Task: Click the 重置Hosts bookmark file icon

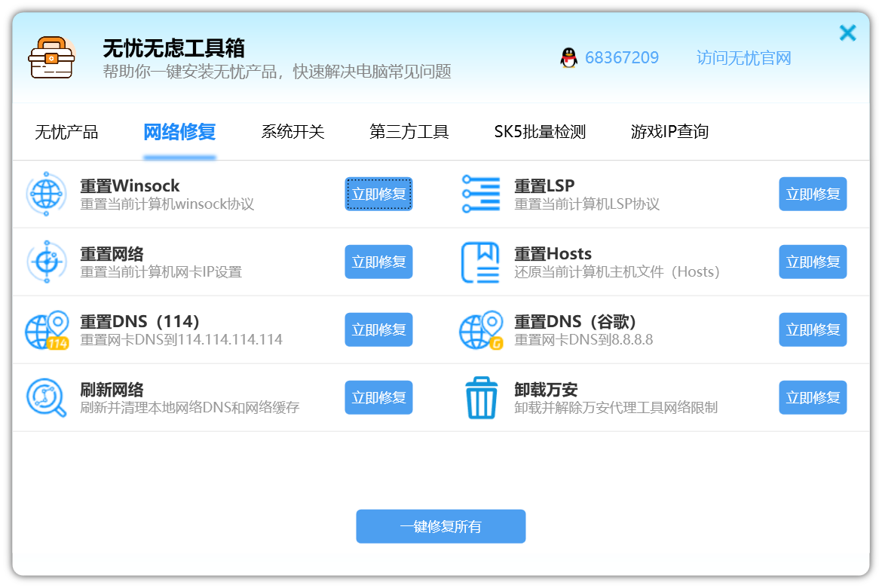Action: pyautogui.click(x=480, y=262)
